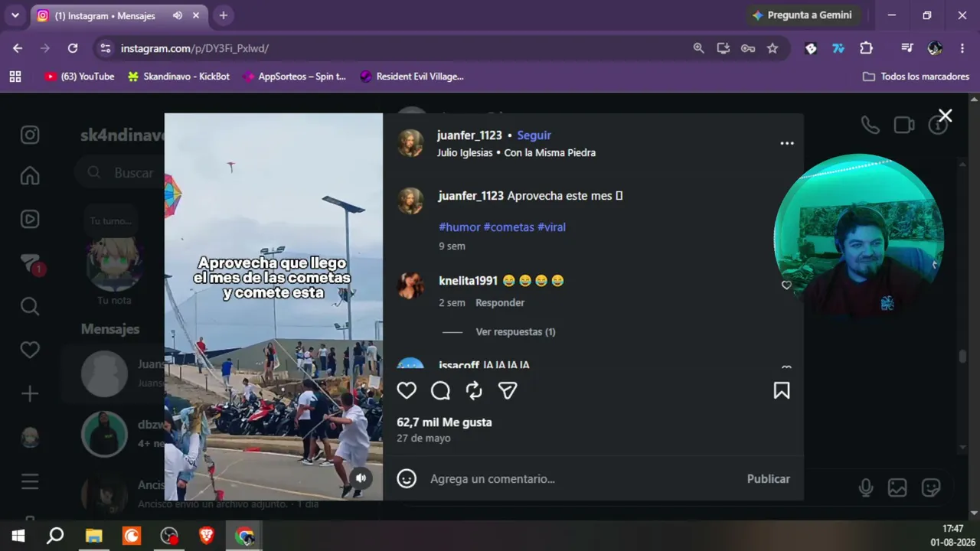Image resolution: width=980 pixels, height=551 pixels.
Task: Start a video call with the camera icon
Action: pos(904,126)
